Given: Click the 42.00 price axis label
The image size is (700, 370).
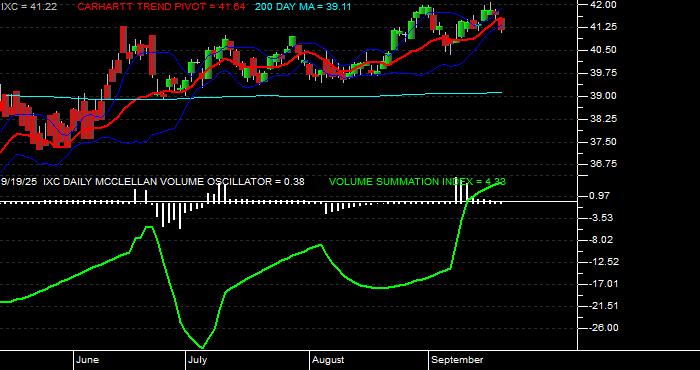Looking at the screenshot, I should pyautogui.click(x=592, y=4).
